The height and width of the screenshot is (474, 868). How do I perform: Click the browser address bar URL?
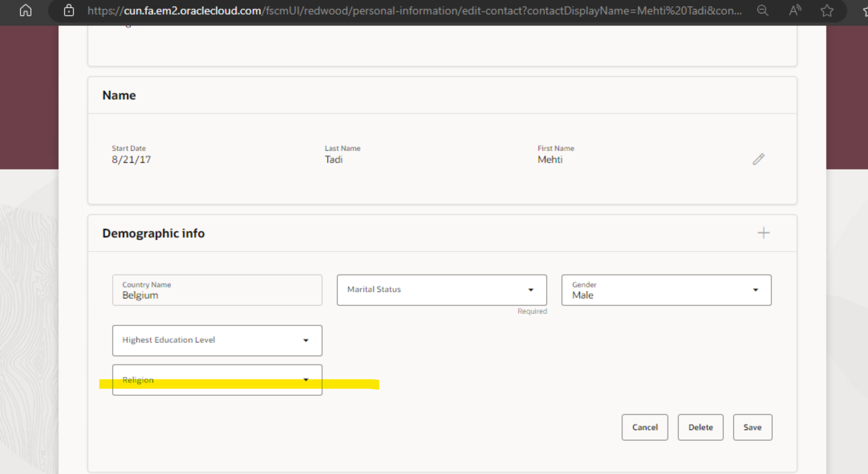tap(414, 11)
